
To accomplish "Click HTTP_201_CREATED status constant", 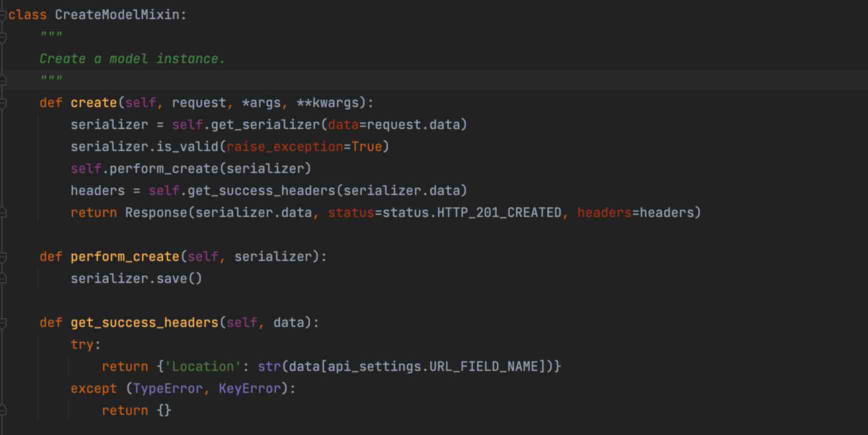I will click(499, 213).
